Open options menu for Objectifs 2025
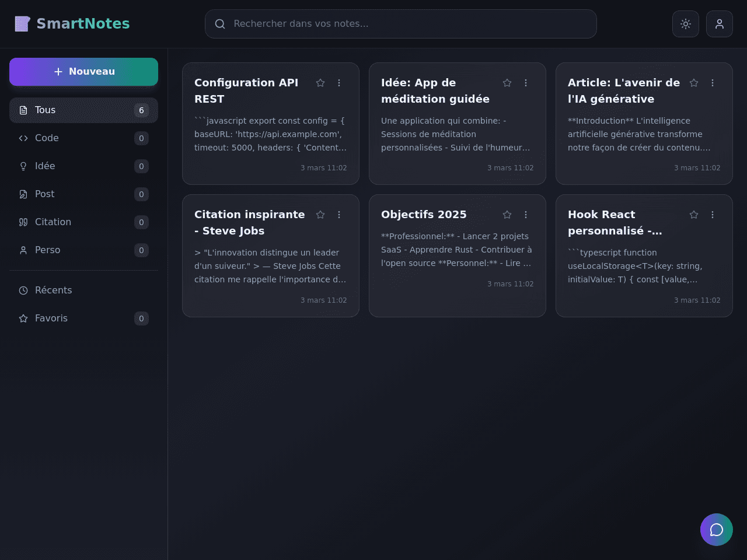 [x=526, y=215]
